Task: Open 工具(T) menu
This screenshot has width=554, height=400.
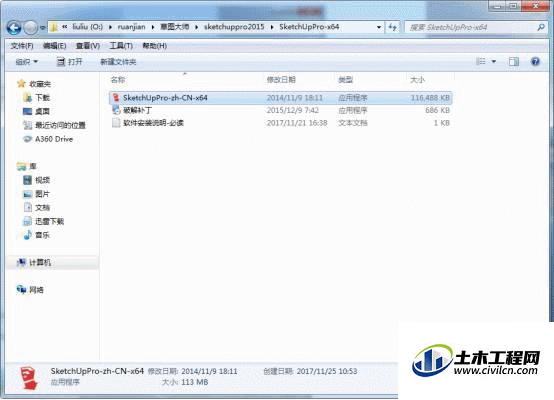Action: tap(121, 46)
